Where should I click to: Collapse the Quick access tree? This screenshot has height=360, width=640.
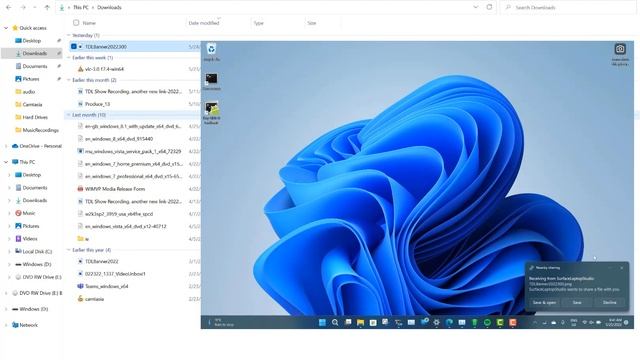[6, 28]
